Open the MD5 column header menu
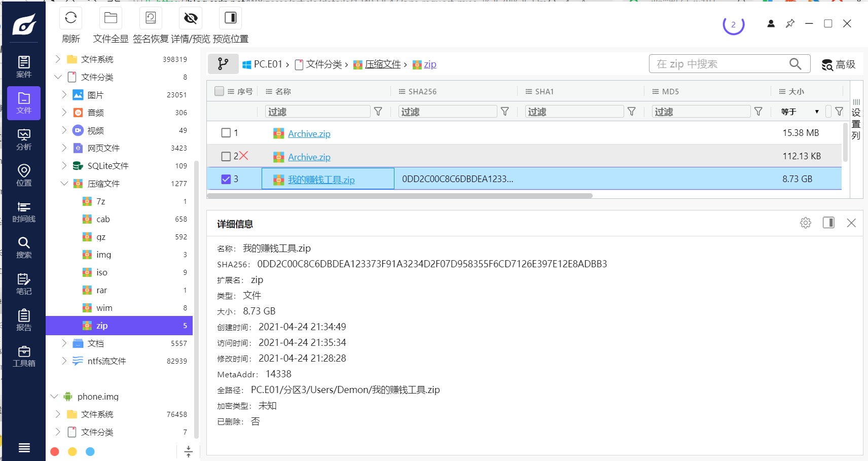Viewport: 868px width, 461px height. pyautogui.click(x=656, y=92)
